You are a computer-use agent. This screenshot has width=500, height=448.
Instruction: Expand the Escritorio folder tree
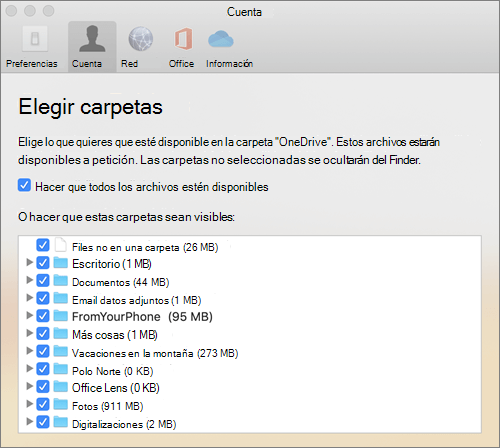(x=30, y=262)
